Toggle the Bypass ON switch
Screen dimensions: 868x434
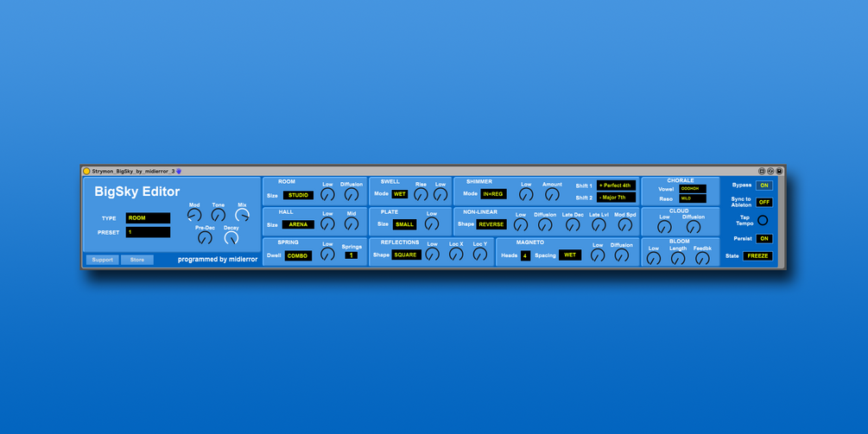click(x=764, y=186)
